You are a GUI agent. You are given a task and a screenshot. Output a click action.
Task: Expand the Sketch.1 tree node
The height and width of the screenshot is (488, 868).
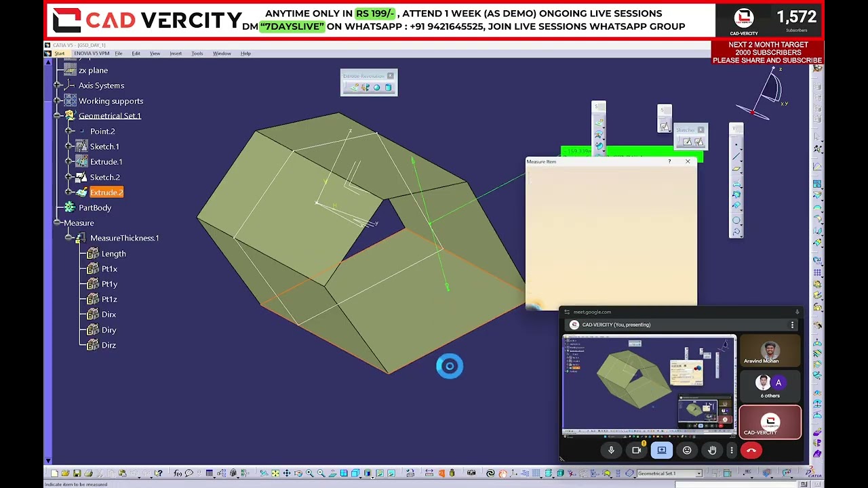click(x=69, y=146)
